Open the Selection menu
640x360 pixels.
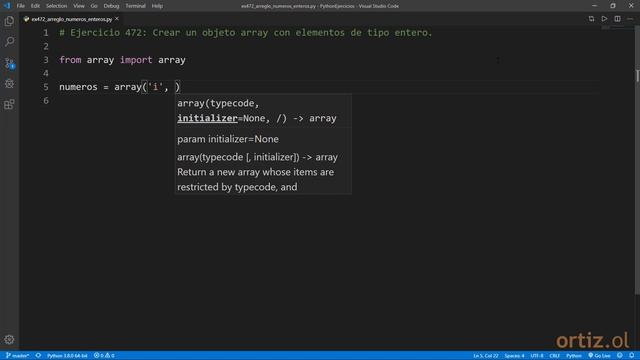coord(56,6)
